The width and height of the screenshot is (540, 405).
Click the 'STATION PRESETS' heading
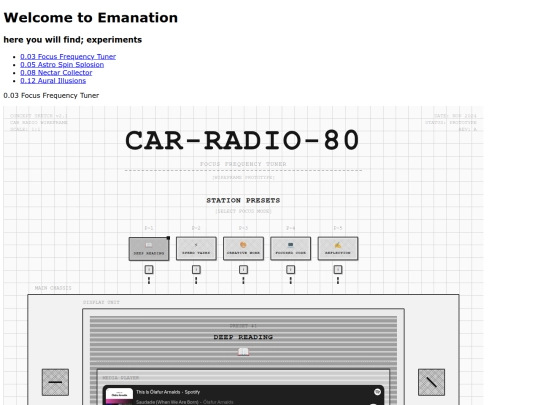(243, 200)
